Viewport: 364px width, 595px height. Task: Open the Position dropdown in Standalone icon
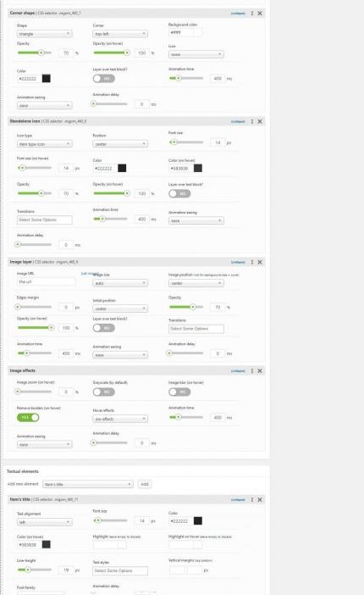pos(120,144)
